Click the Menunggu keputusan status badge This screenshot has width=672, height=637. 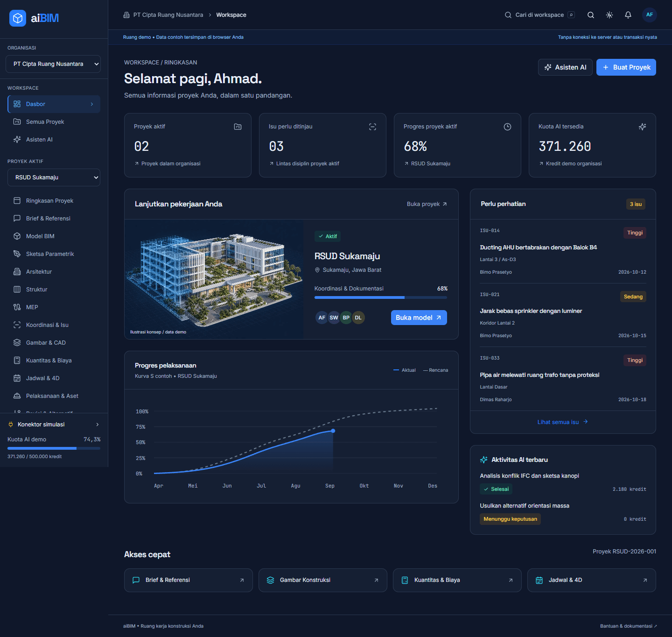click(511, 519)
